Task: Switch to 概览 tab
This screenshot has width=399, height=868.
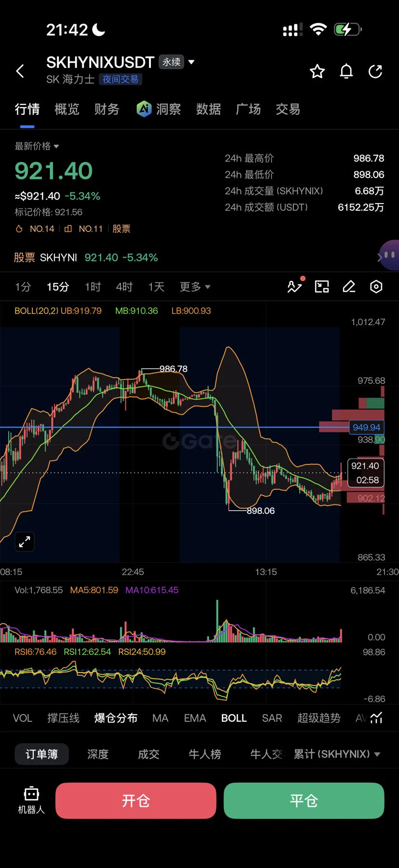Action: pos(67,109)
